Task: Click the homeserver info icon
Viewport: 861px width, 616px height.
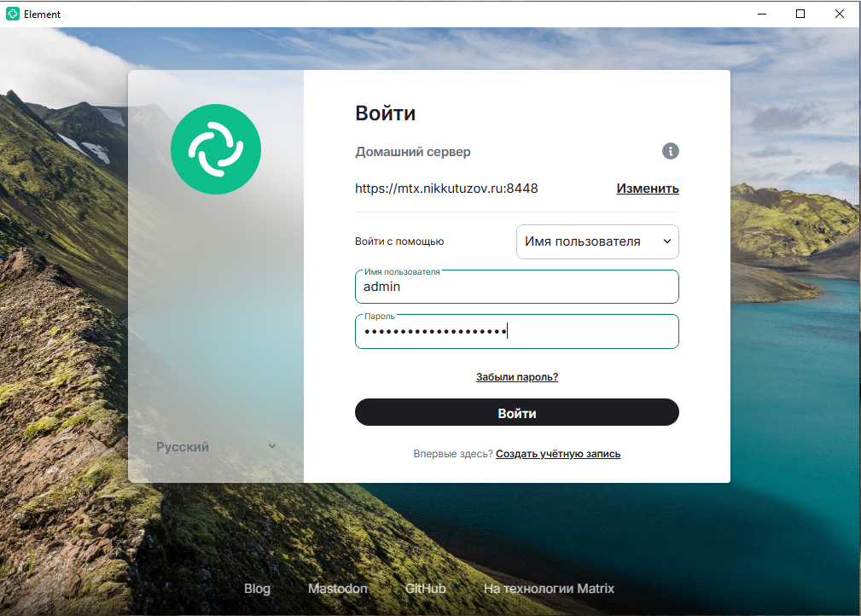Action: point(671,151)
